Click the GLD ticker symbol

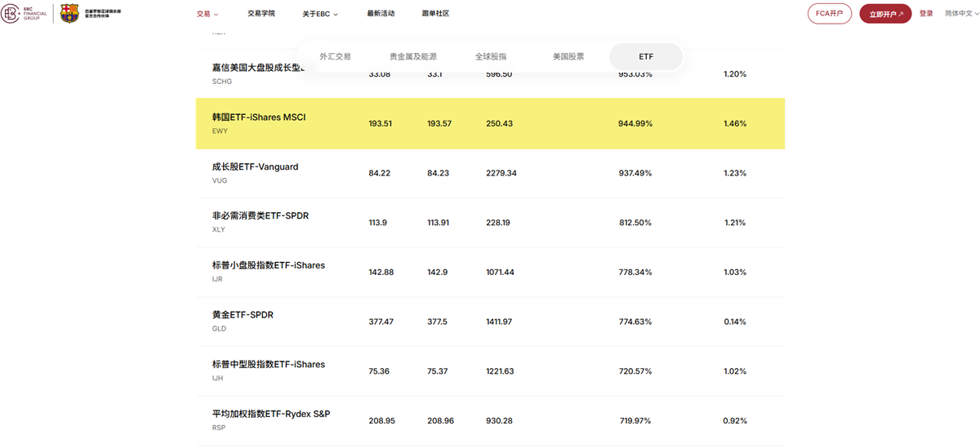click(220, 329)
